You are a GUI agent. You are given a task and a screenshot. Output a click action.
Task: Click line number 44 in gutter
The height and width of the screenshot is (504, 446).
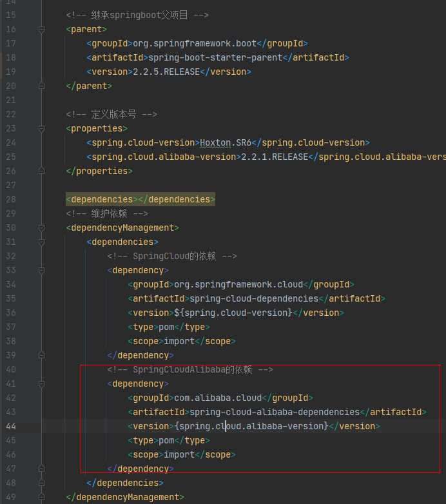click(x=11, y=426)
